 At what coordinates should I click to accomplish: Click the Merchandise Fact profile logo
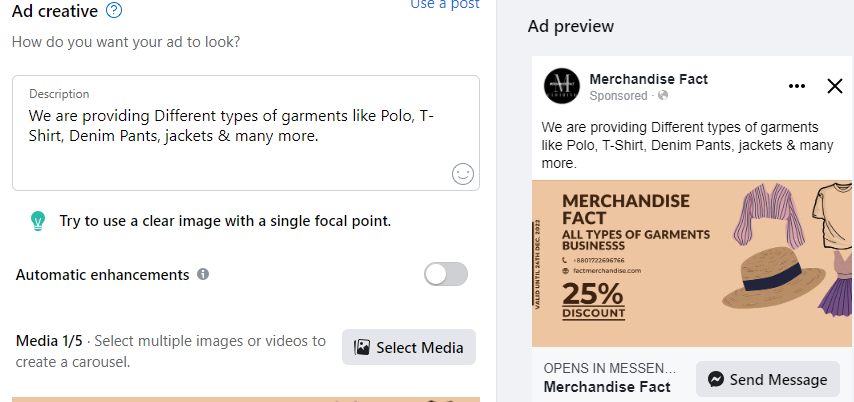click(x=562, y=86)
